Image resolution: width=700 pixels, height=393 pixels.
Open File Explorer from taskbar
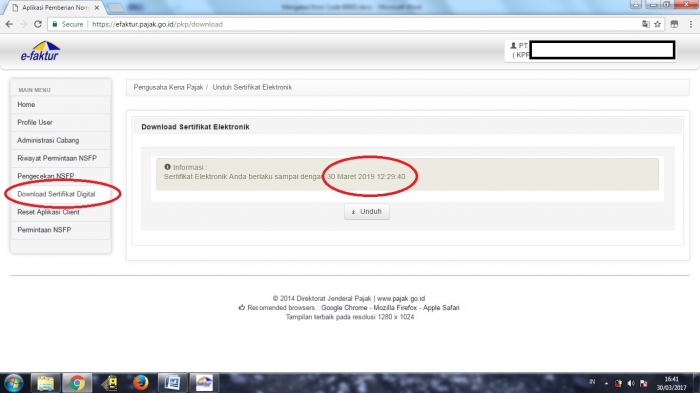click(45, 383)
